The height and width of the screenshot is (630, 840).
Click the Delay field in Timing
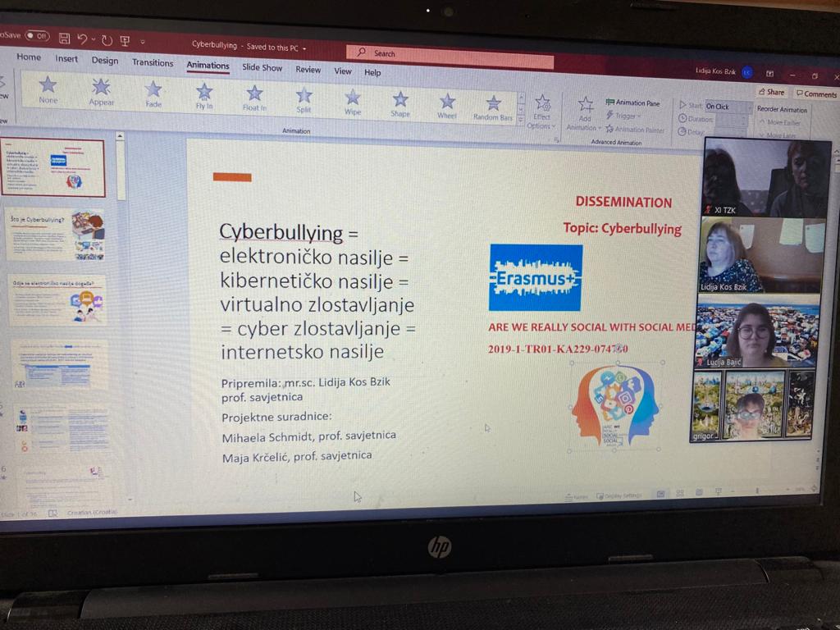pos(729,132)
